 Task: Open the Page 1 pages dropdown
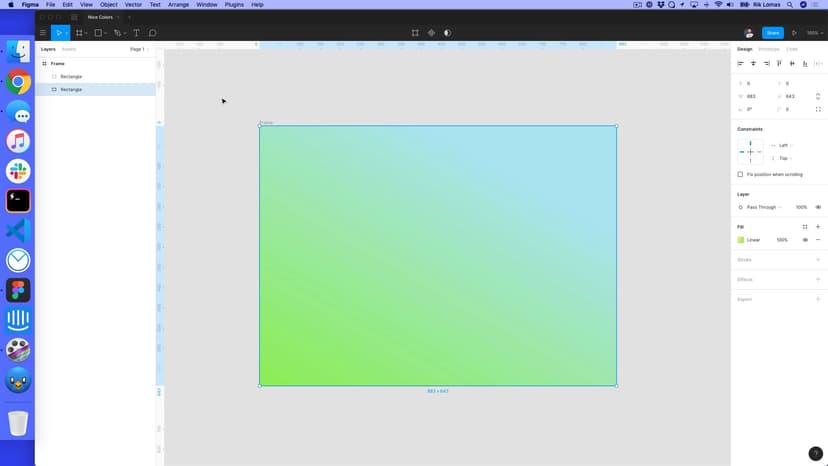coord(139,49)
